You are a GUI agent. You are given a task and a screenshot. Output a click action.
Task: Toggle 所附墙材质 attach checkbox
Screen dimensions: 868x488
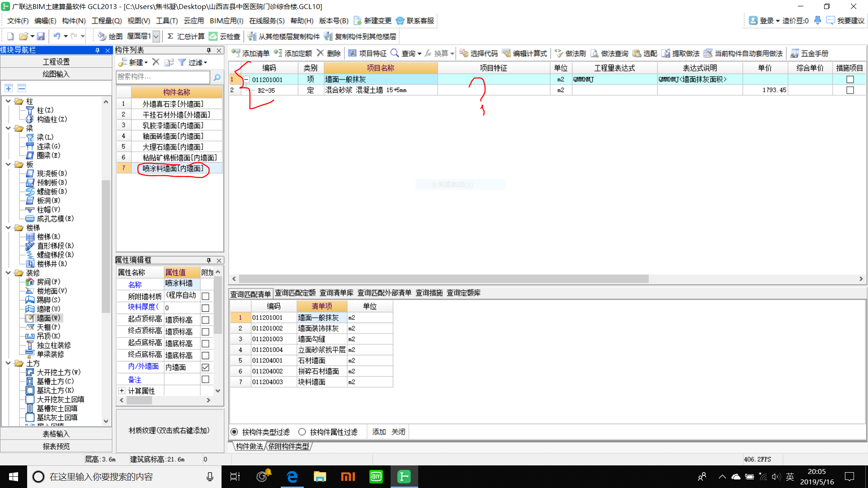tap(205, 296)
